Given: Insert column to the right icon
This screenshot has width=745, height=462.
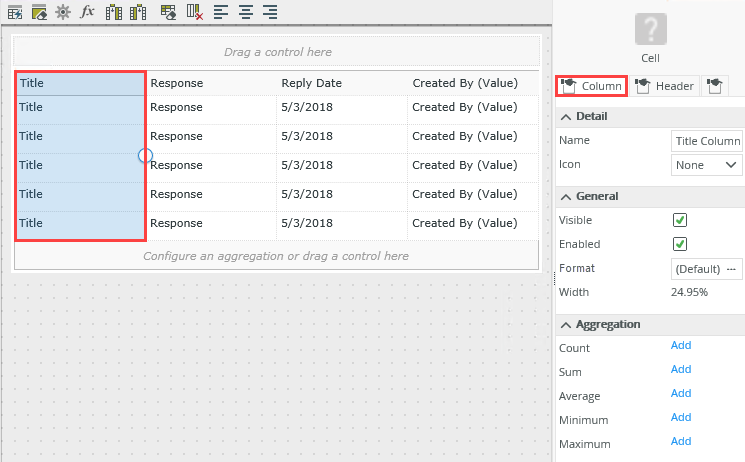Looking at the screenshot, I should point(138,12).
